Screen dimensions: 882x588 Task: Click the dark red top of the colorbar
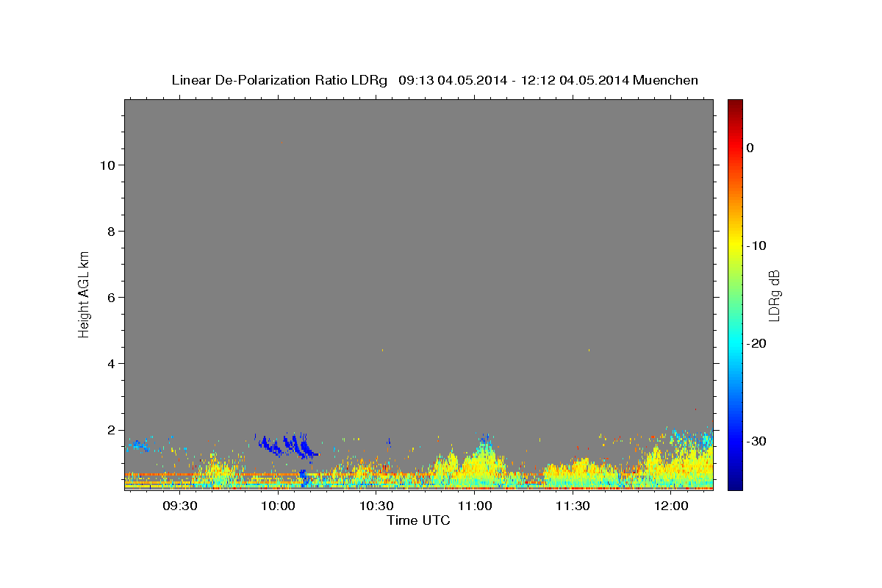[x=735, y=105]
